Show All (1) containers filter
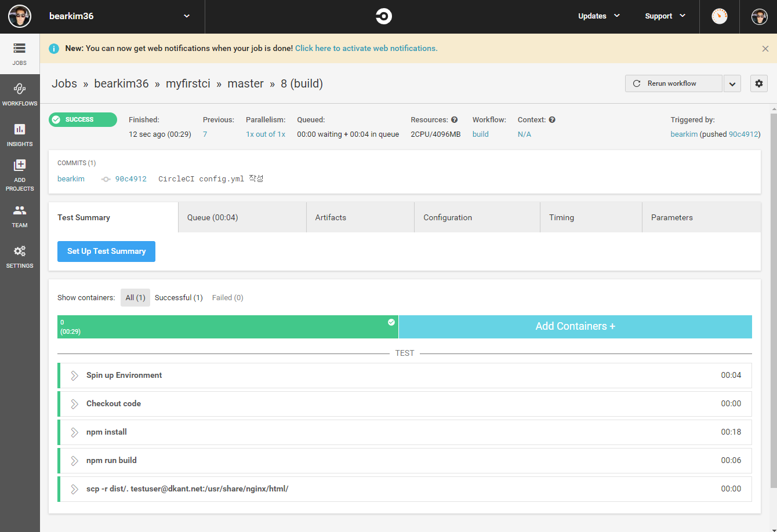The height and width of the screenshot is (532, 777). tap(136, 298)
